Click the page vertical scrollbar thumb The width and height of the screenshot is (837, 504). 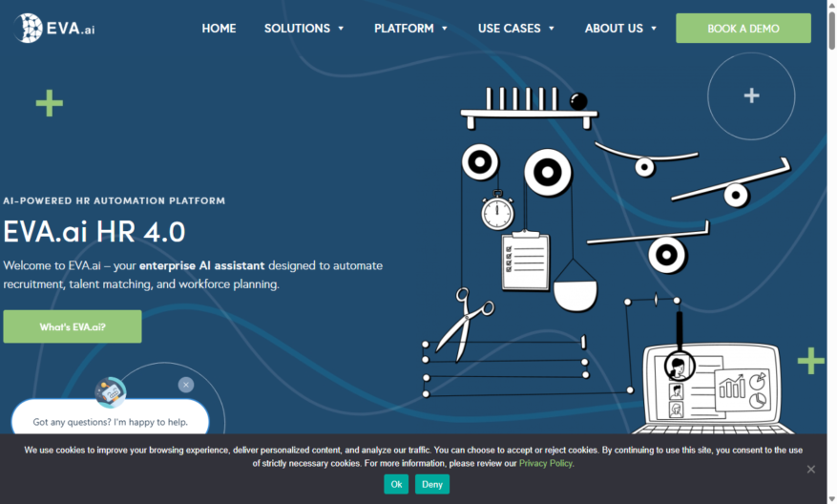click(831, 31)
